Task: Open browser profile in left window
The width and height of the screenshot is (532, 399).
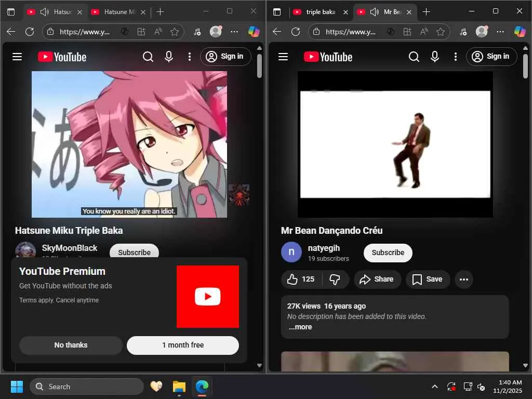Action: pos(216,32)
